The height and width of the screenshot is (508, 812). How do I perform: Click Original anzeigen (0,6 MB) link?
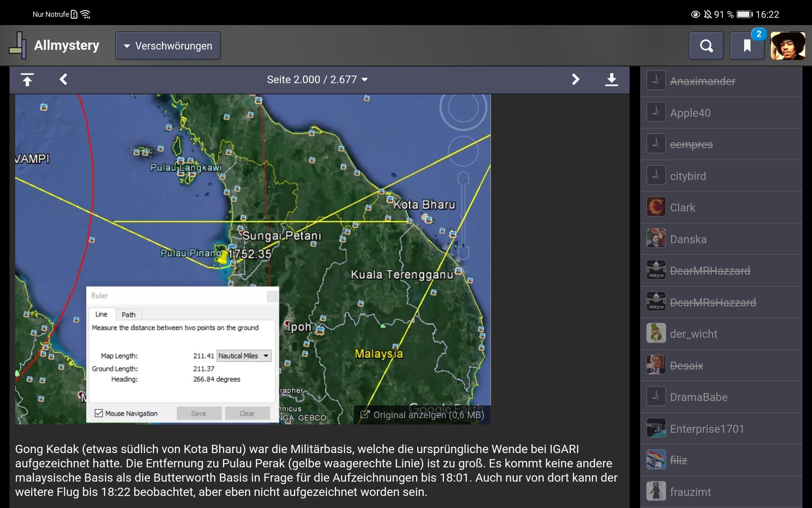(x=422, y=415)
